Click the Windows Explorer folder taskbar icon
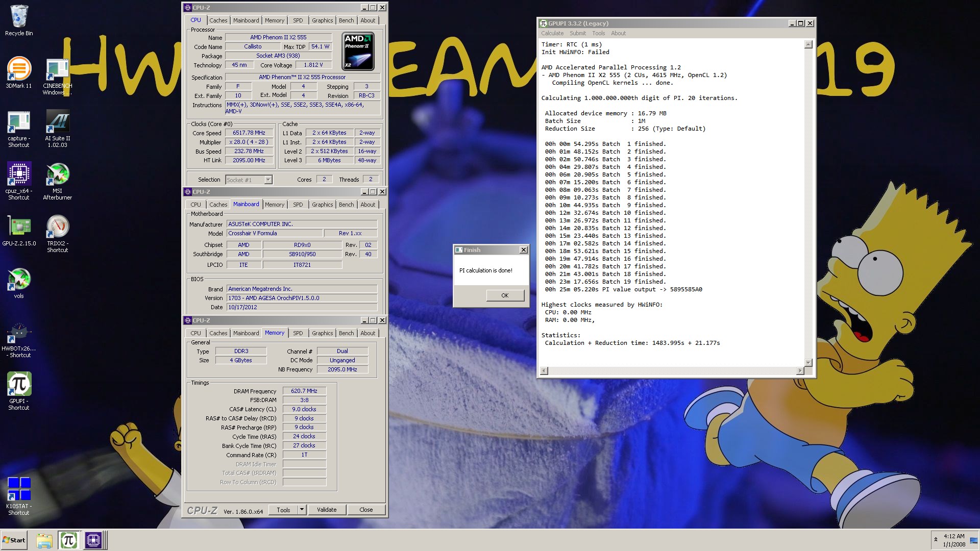Viewport: 980px width, 551px height. click(x=44, y=540)
